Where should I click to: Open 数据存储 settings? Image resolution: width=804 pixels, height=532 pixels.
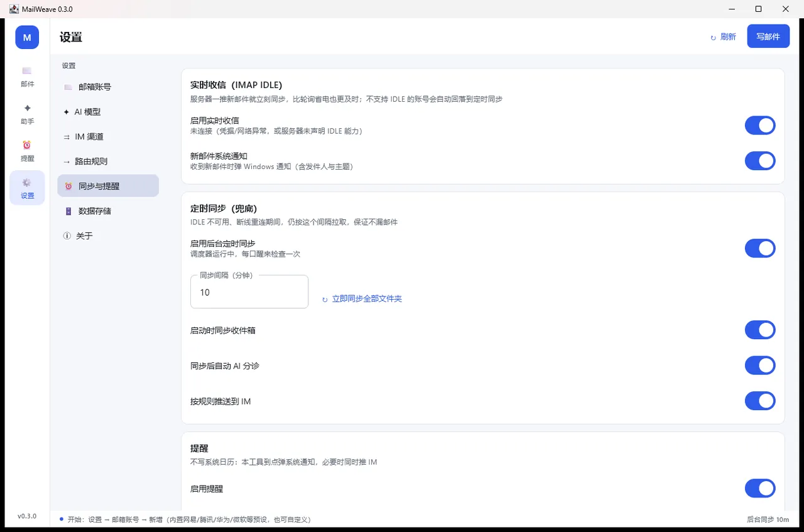tap(108, 211)
